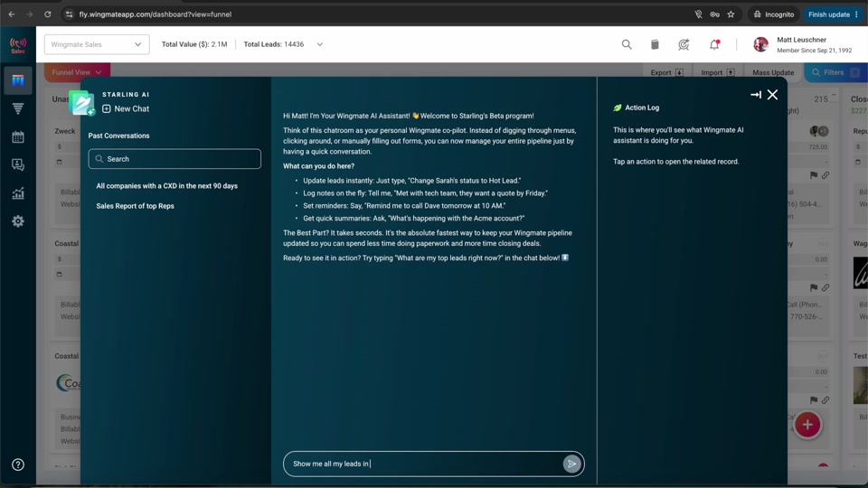Open the clipboard icon in header
This screenshot has width=868, height=488.
(655, 44)
